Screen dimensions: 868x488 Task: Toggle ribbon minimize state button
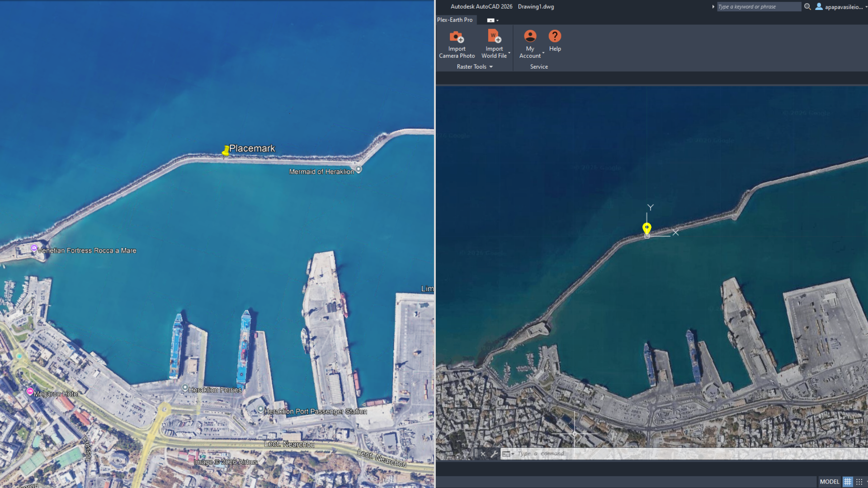click(491, 20)
